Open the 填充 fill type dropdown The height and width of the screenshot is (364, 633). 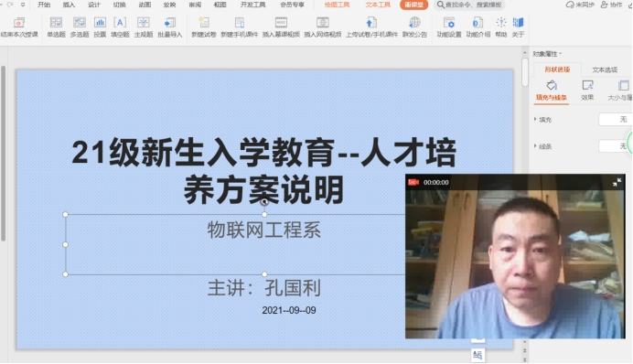click(x=616, y=120)
